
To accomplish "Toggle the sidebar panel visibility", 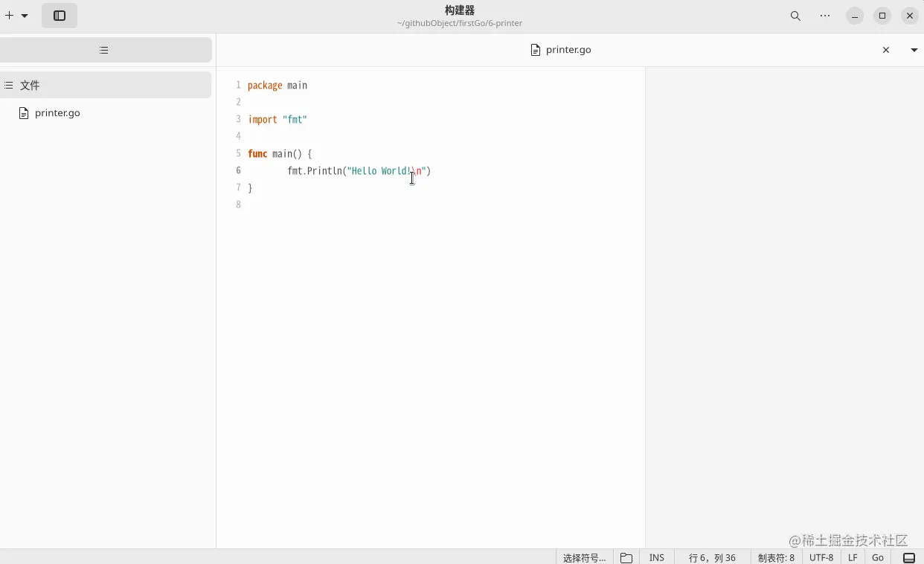I will 59,15.
